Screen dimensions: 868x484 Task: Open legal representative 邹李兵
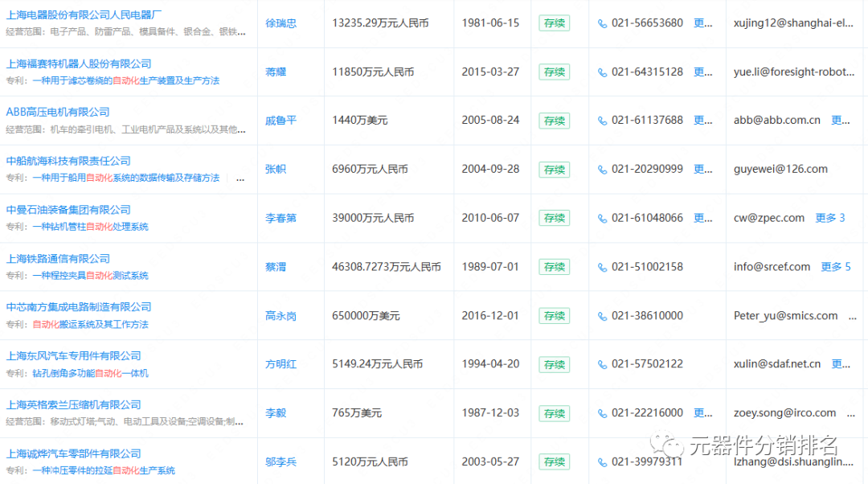point(280,461)
